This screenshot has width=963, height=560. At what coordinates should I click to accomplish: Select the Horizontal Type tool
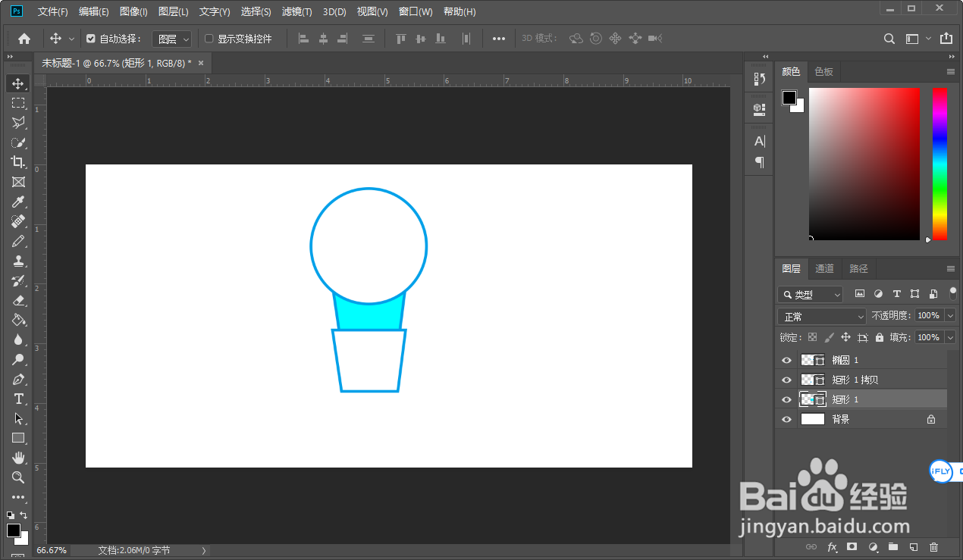click(x=18, y=399)
